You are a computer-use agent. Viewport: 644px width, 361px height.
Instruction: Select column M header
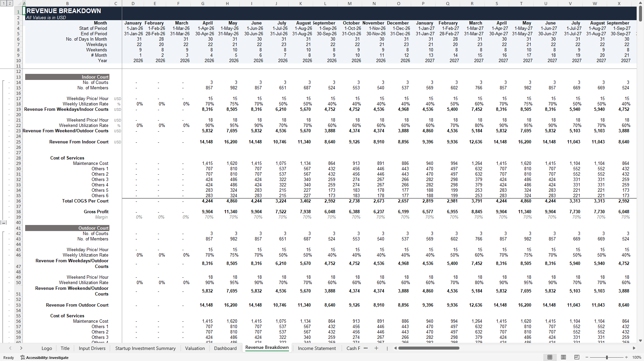(x=349, y=3)
